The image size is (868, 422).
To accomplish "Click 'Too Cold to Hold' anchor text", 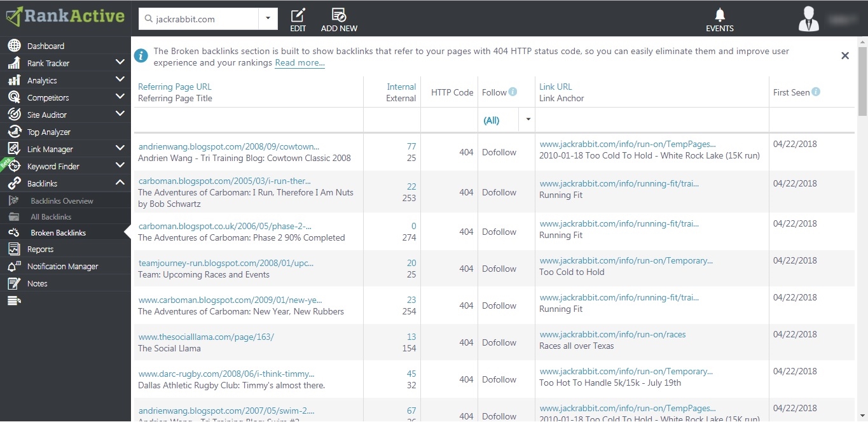I will tap(572, 272).
